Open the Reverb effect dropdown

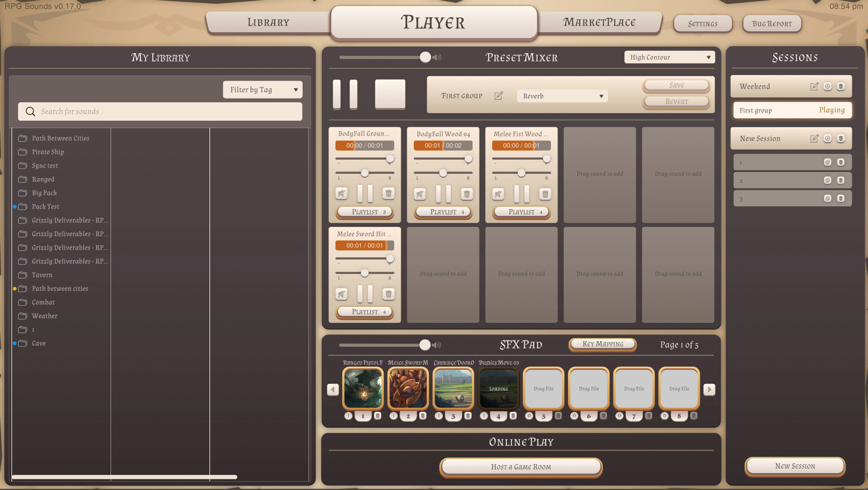coord(562,96)
